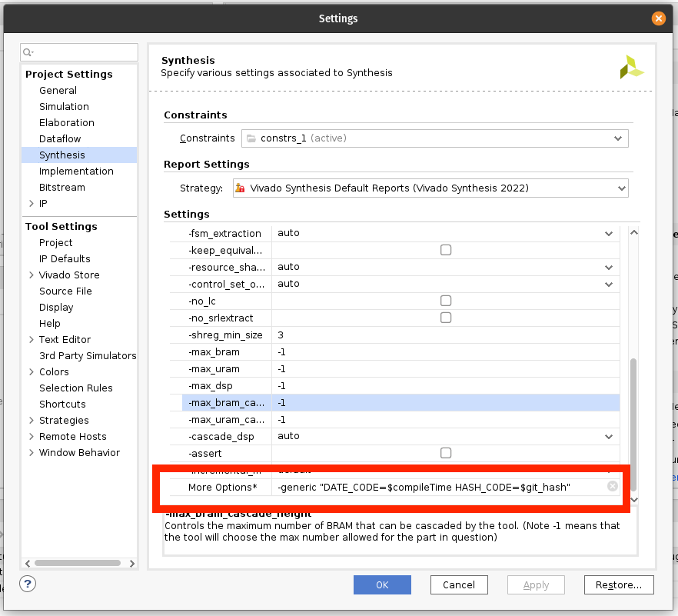Screen dimensions: 678x616
Task: Click the -max_dsp value field
Action: [445, 385]
